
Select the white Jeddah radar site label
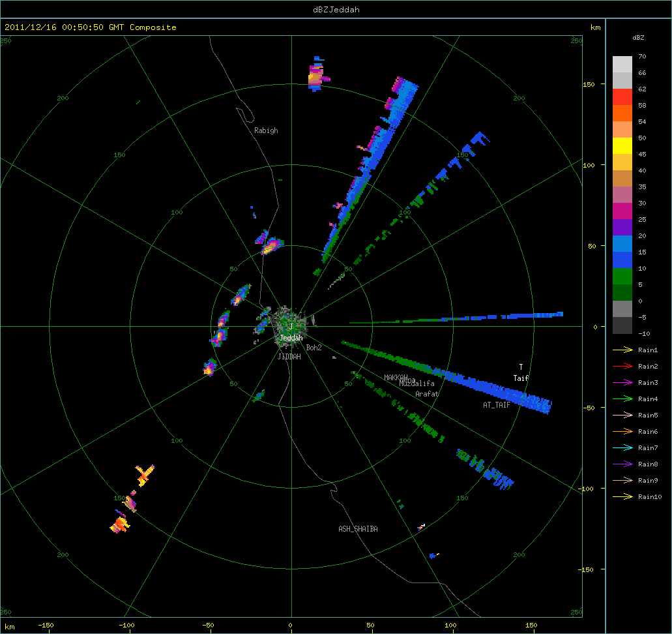(291, 338)
